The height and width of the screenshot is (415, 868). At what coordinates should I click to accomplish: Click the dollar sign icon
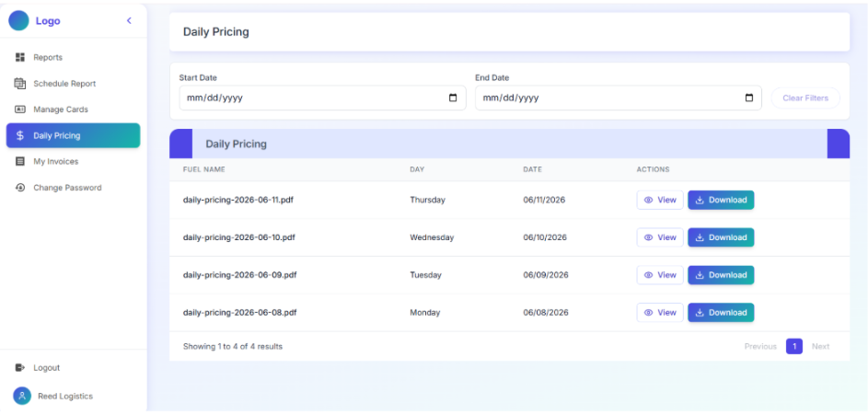point(20,135)
